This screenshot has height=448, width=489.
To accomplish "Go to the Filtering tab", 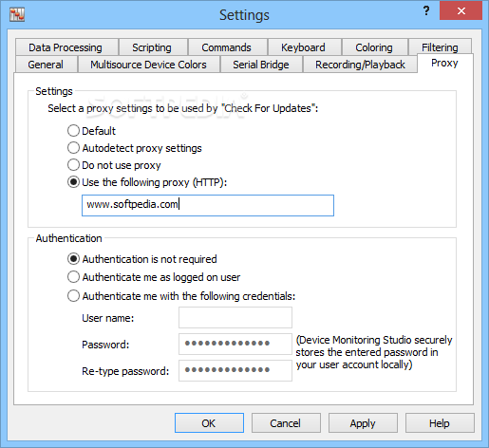I will click(440, 47).
